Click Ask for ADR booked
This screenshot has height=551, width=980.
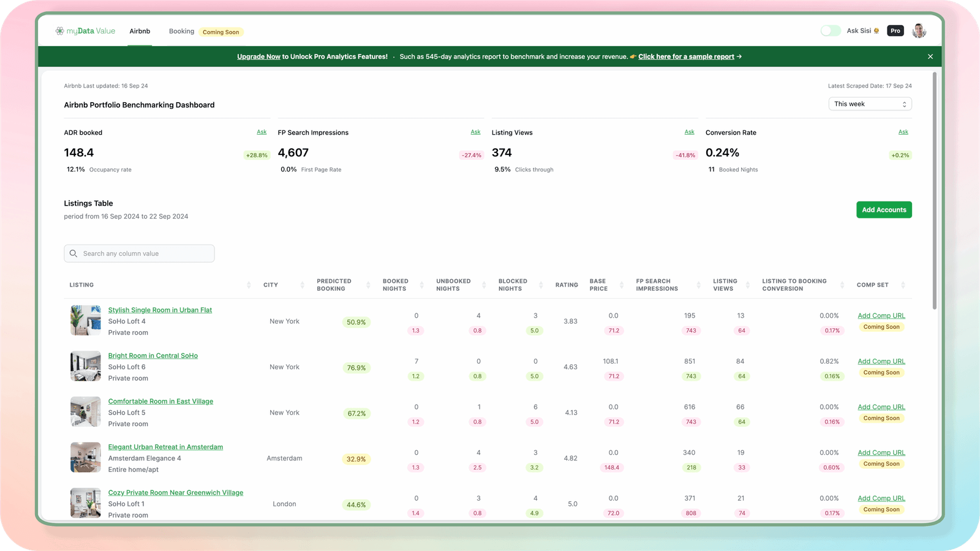pyautogui.click(x=262, y=132)
